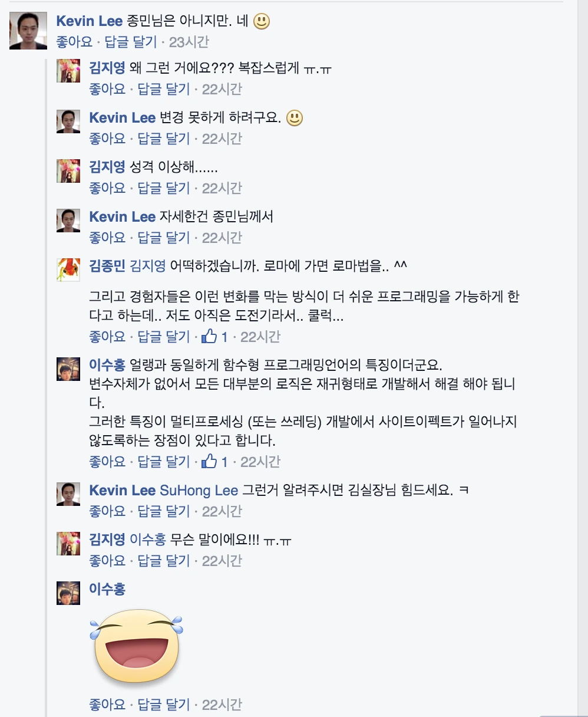Viewport: 588px width, 717px height.
Task: Click the smiley emoji after "변경 못하게 하려구요"
Action: [x=294, y=118]
